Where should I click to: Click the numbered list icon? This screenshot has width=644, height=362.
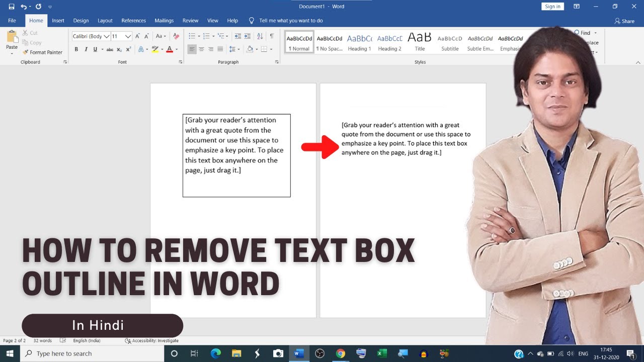(x=206, y=36)
